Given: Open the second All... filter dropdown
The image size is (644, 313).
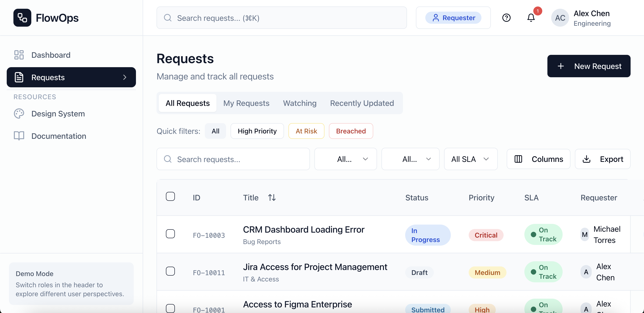Looking at the screenshot, I should 410,159.
